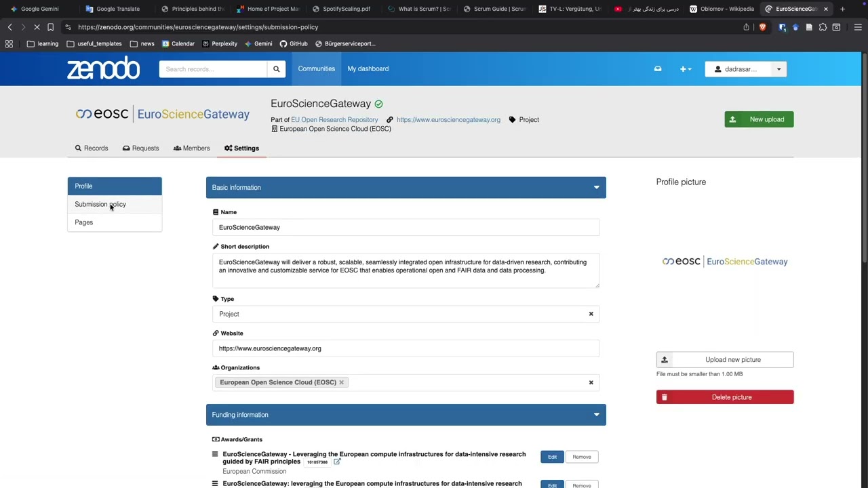The image size is (868, 488).
Task: Open the Organizations dropdown field
Action: click(x=406, y=382)
